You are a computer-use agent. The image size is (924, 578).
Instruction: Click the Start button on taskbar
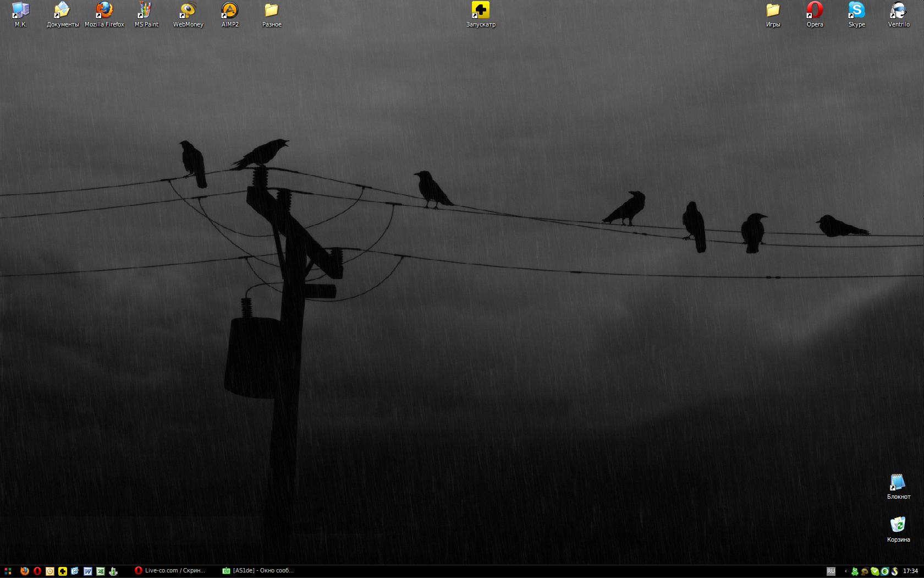[8, 571]
